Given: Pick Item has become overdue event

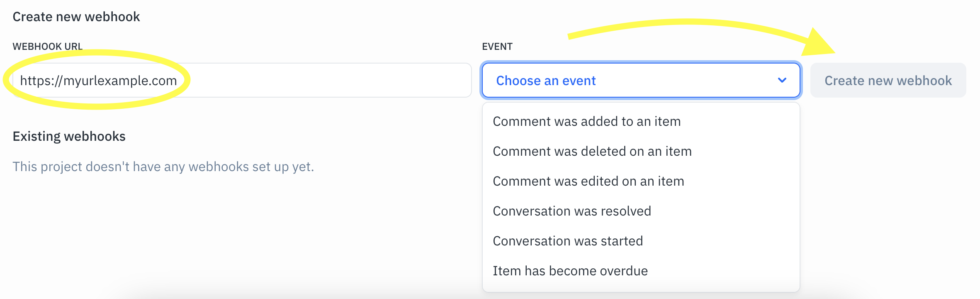Looking at the screenshot, I should (570, 271).
